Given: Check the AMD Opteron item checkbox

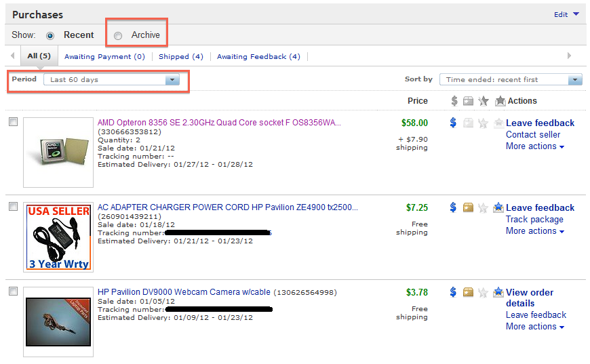Looking at the screenshot, I should [x=13, y=122].
